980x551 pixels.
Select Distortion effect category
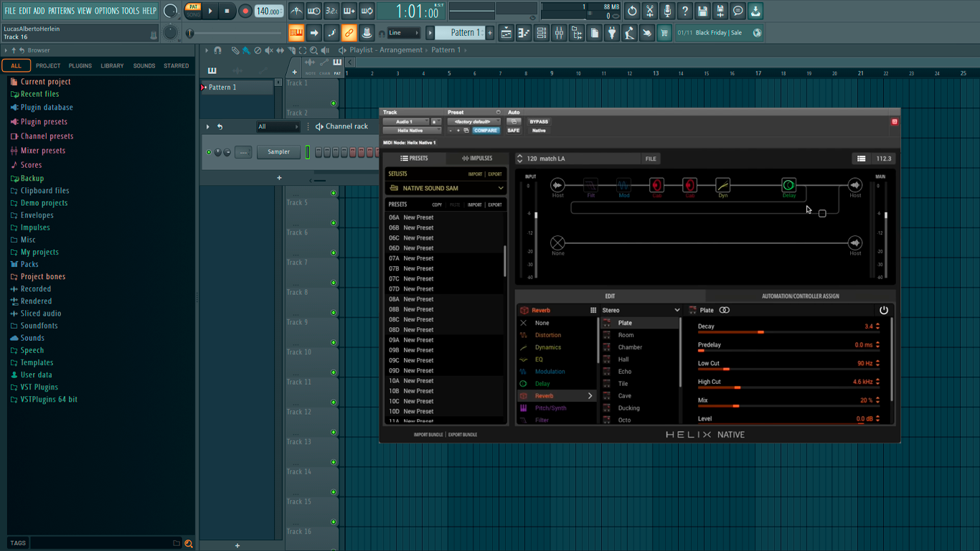click(x=548, y=335)
